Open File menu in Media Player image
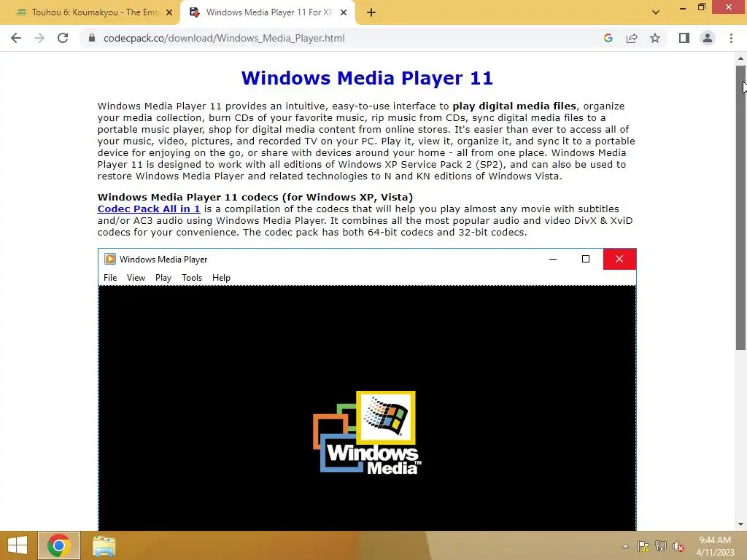The image size is (747, 560). 110,278
